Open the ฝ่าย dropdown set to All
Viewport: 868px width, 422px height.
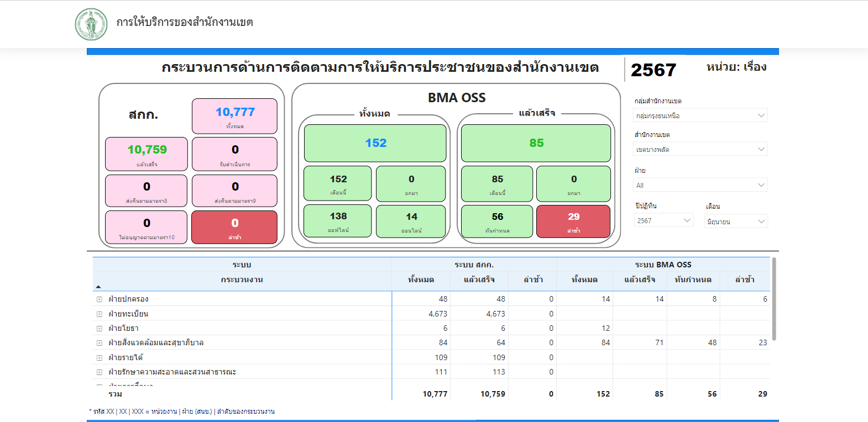tap(700, 185)
